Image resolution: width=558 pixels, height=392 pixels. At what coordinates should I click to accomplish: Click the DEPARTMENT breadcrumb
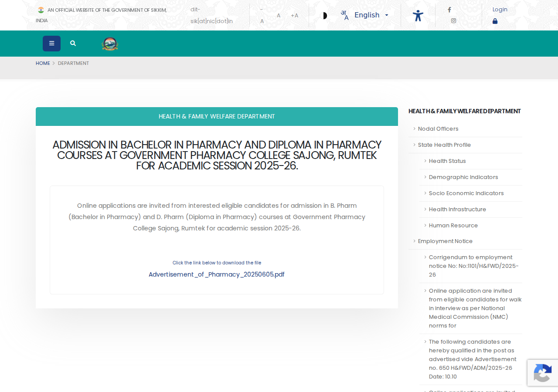[73, 63]
